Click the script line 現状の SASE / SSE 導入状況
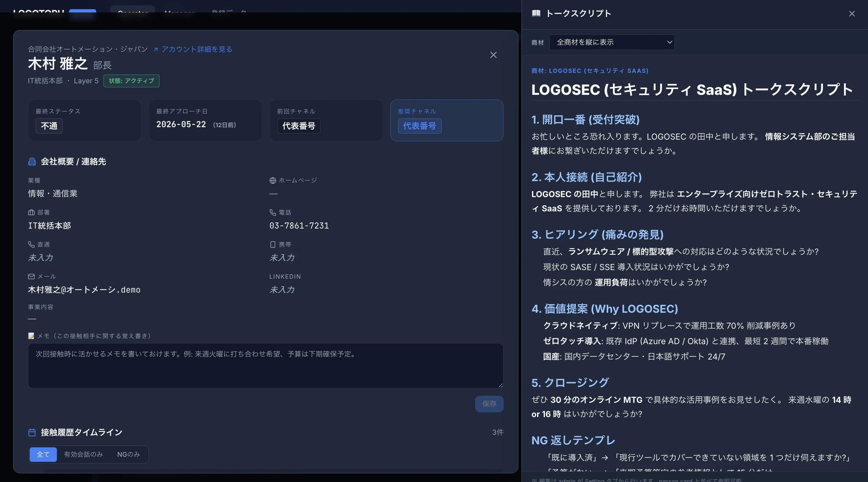This screenshot has height=482, width=868. pos(636,267)
